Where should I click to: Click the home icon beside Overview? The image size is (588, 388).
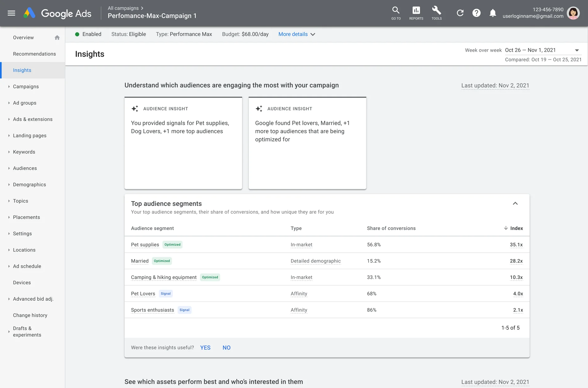(57, 37)
